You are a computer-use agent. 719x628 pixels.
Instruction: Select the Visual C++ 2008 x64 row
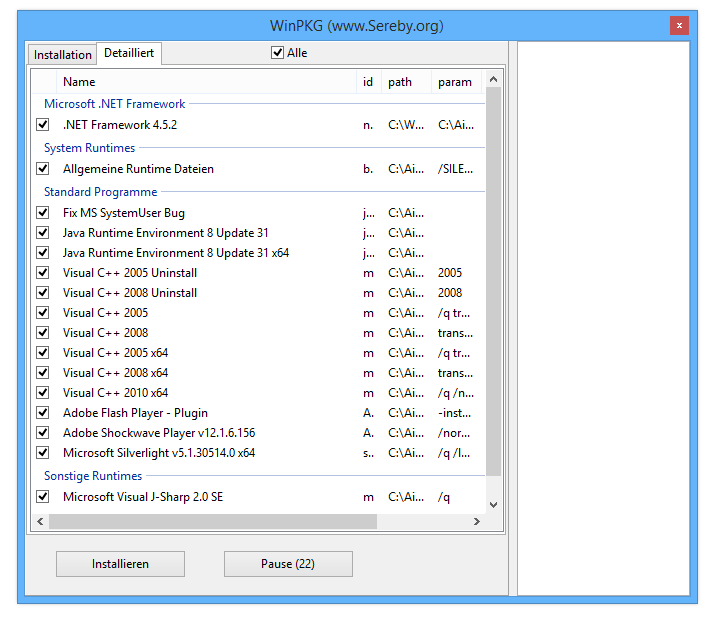[x=259, y=373]
